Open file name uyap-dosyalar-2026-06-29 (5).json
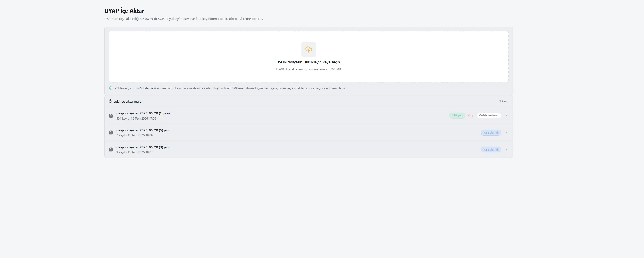 click(x=143, y=130)
